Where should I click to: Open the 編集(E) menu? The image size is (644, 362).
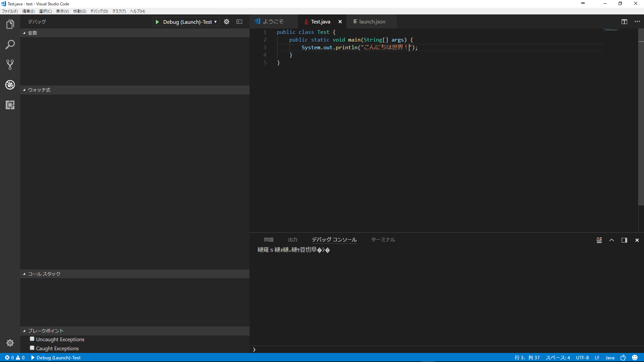pos(28,11)
